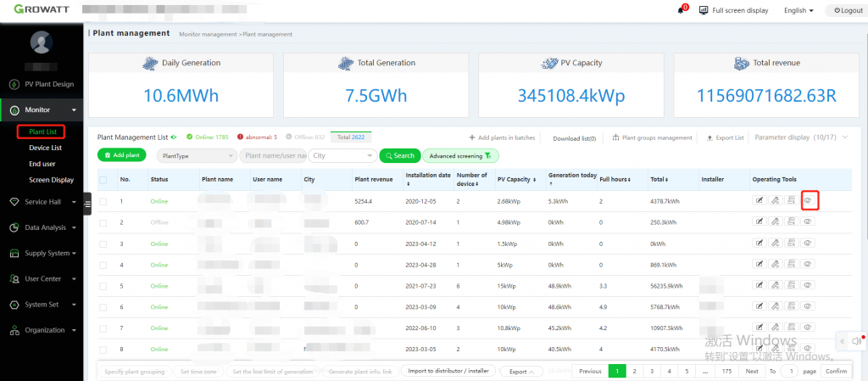
Task: View plant row 3 with the eye icon
Action: click(x=808, y=243)
